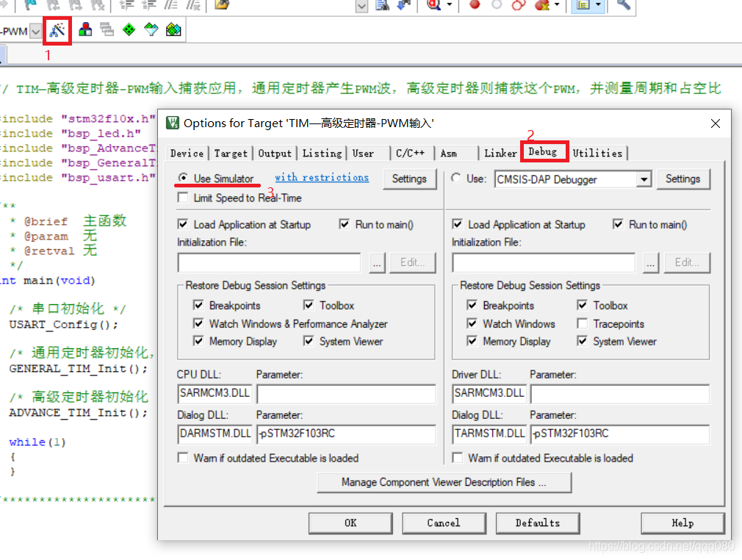Toggle debugger-side System Viewer checkbox
The image size is (742, 560).
[x=583, y=341]
